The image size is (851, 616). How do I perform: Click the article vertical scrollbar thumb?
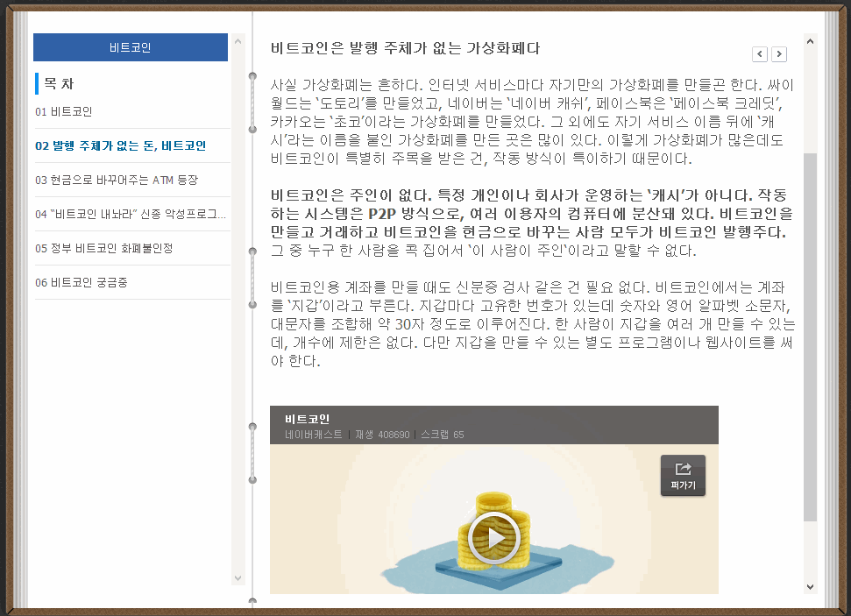pyautogui.click(x=811, y=337)
